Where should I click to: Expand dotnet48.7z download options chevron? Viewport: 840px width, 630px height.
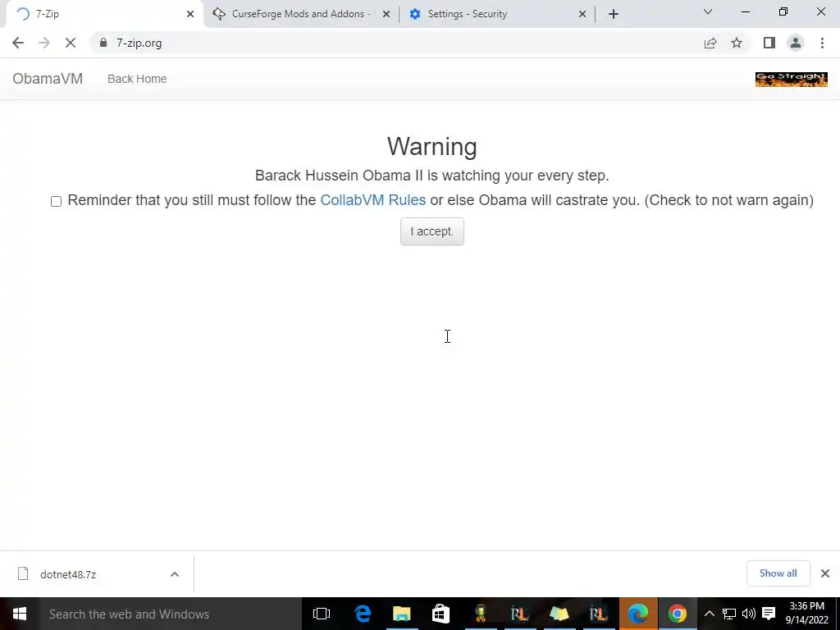175,574
